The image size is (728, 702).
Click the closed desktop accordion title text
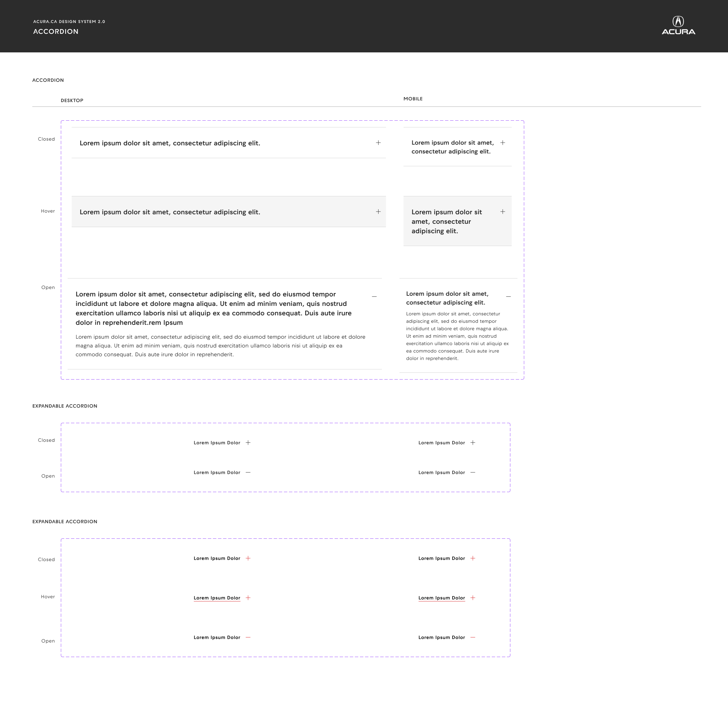pos(170,143)
